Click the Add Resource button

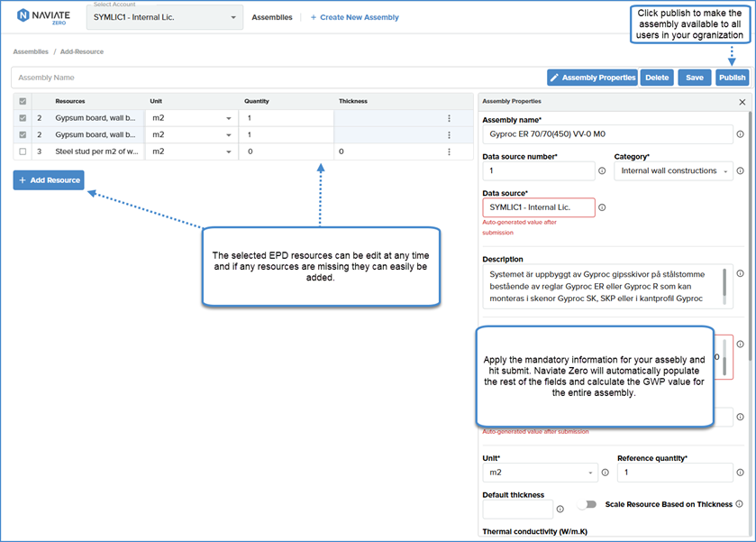[49, 180]
